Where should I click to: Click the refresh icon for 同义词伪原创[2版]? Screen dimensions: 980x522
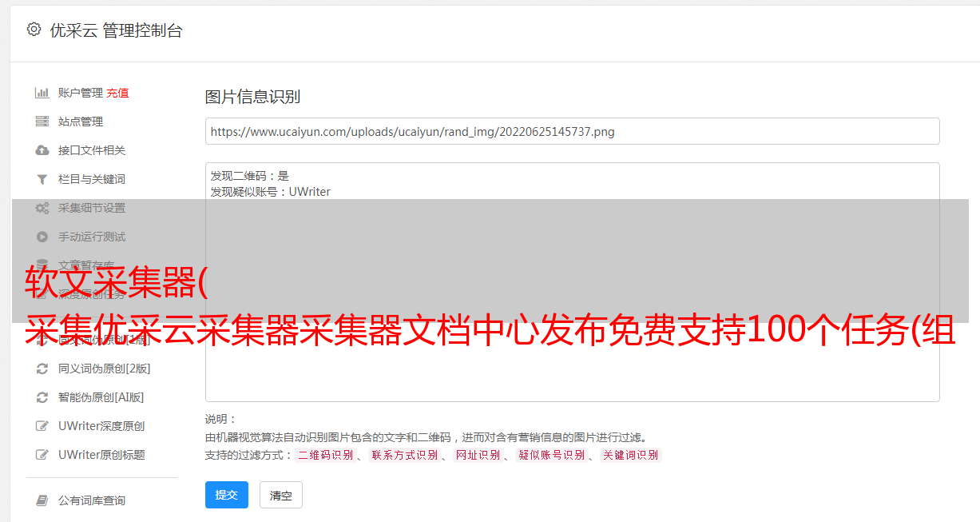[42, 369]
